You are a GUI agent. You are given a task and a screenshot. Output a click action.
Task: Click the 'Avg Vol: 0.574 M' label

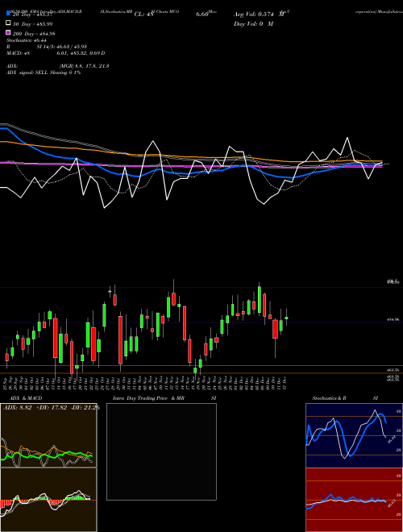click(x=259, y=15)
